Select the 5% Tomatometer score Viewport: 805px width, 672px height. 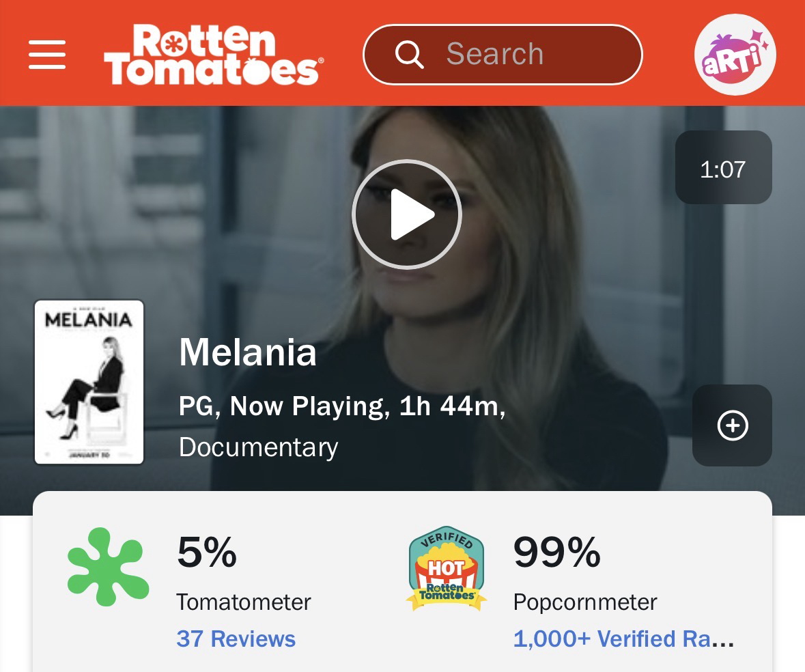[207, 552]
